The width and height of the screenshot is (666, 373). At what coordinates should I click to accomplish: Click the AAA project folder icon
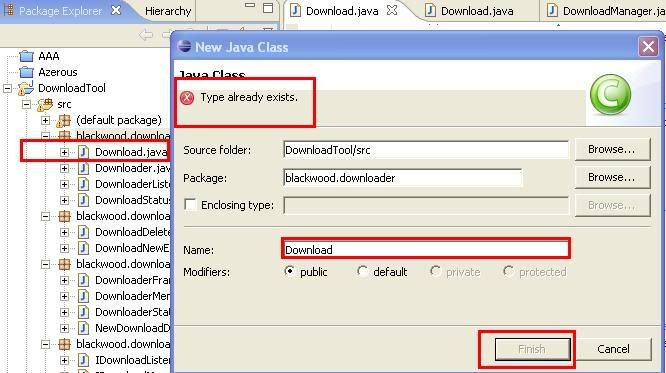pos(26,56)
